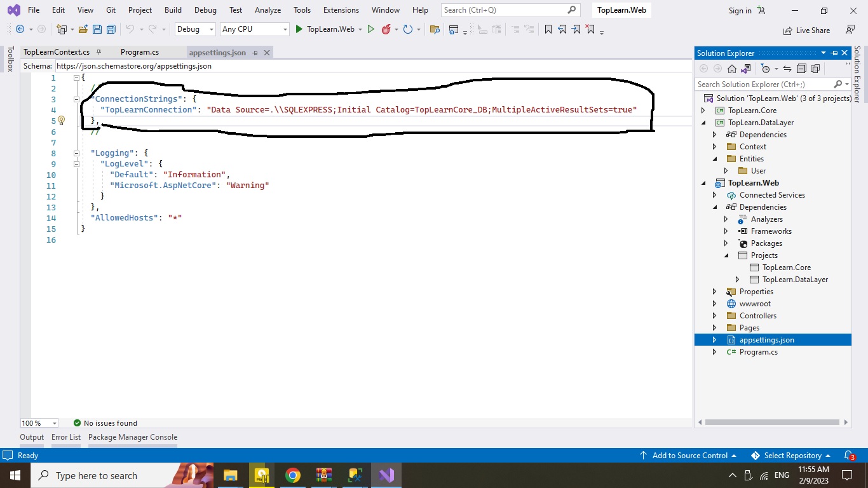Screen dimensions: 868x488
Task: Click Select Repository in status bar
Action: pos(790,456)
